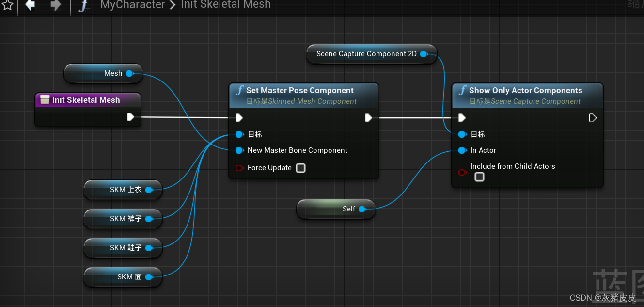Click Set Master Pose Component exec input pin
Viewport: 644px width, 307px height.
click(x=239, y=118)
